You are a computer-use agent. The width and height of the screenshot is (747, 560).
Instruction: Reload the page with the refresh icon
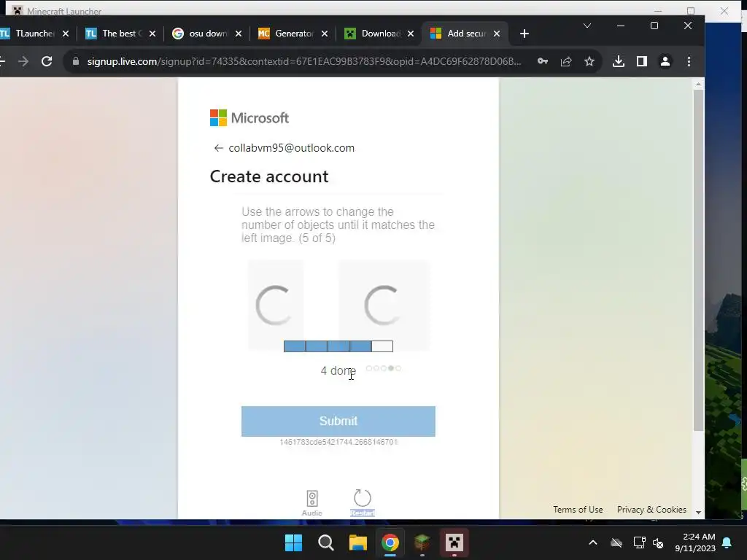(47, 61)
